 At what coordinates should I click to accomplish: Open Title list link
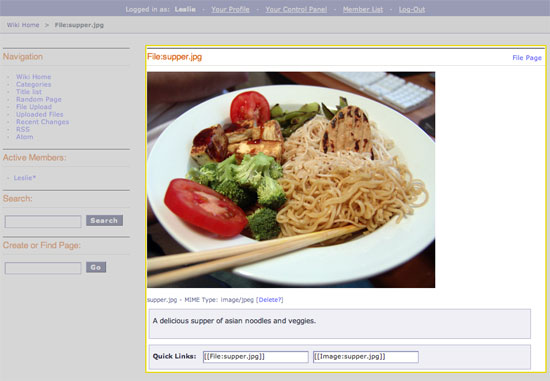29,92
